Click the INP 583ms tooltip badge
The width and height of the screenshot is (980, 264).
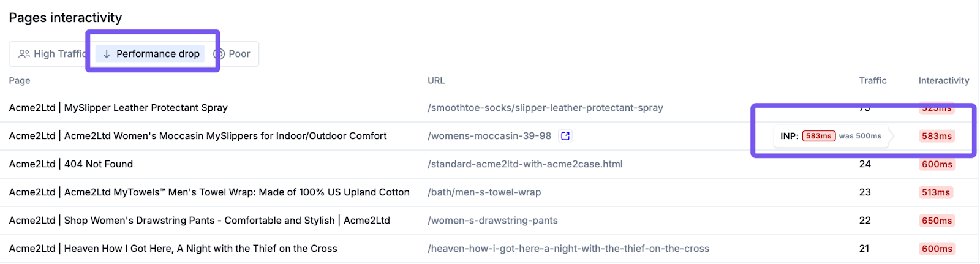point(818,136)
